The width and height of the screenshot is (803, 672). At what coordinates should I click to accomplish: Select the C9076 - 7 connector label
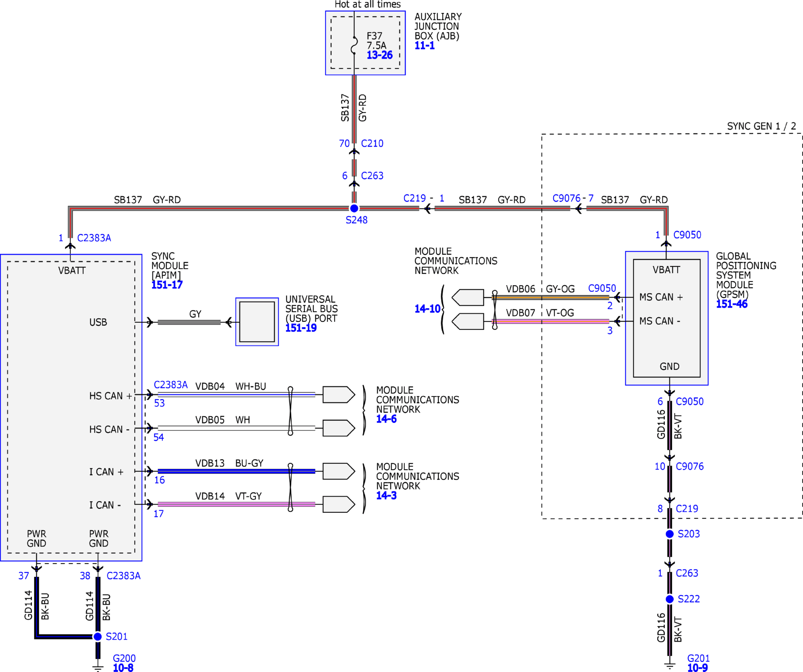(573, 198)
